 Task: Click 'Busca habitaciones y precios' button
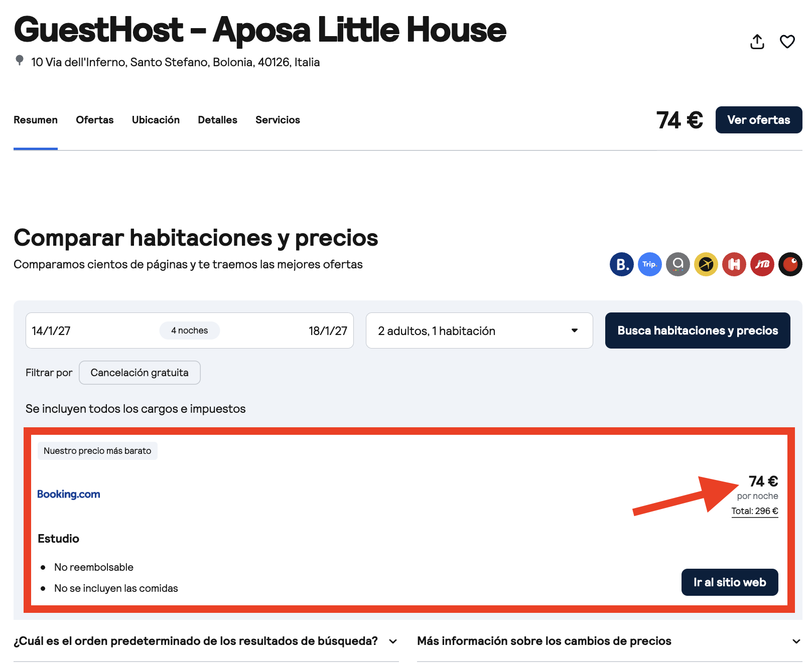point(698,330)
